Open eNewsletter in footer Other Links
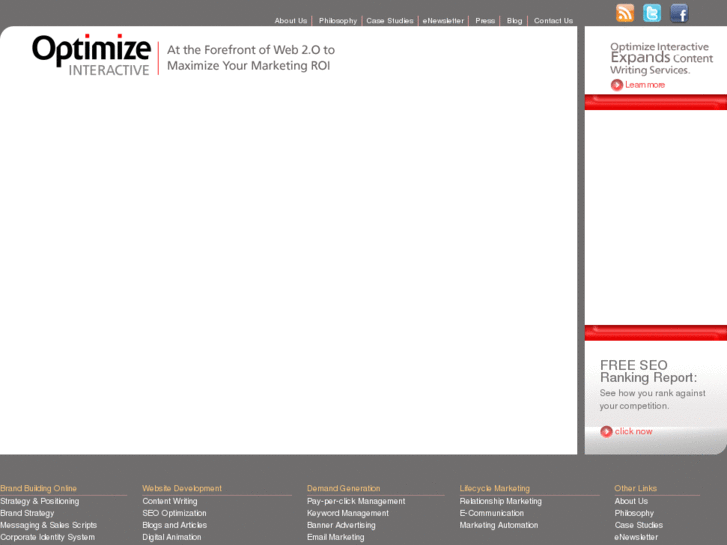The width and height of the screenshot is (727, 545). pyautogui.click(x=636, y=537)
